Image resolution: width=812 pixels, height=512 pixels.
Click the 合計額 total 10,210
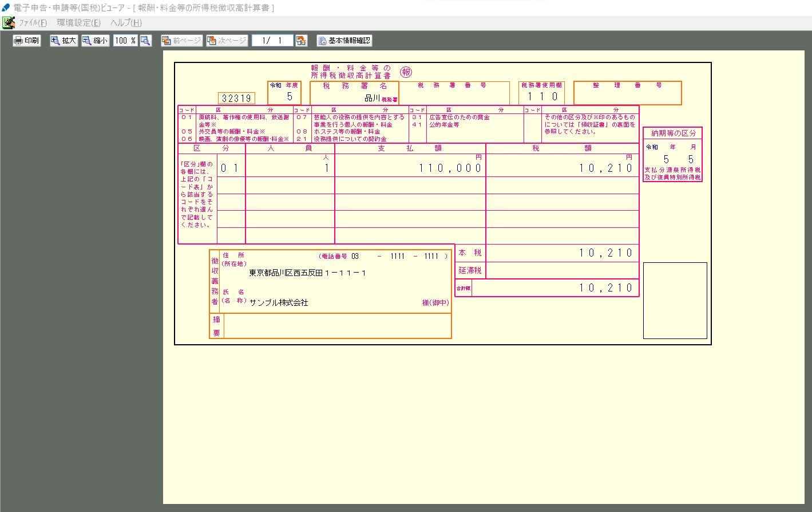tap(605, 287)
